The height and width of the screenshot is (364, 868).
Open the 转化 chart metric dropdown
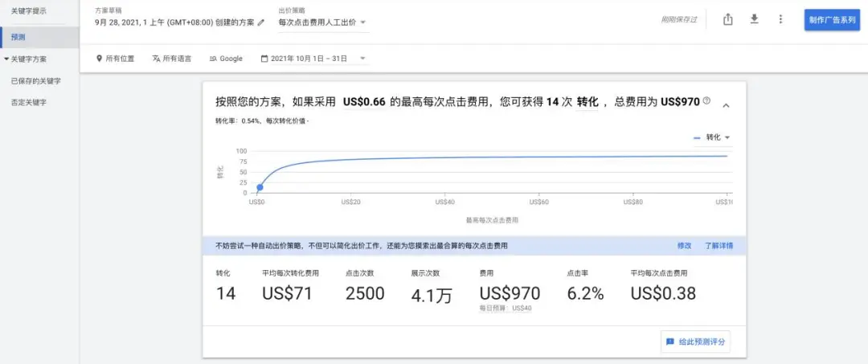tap(712, 137)
